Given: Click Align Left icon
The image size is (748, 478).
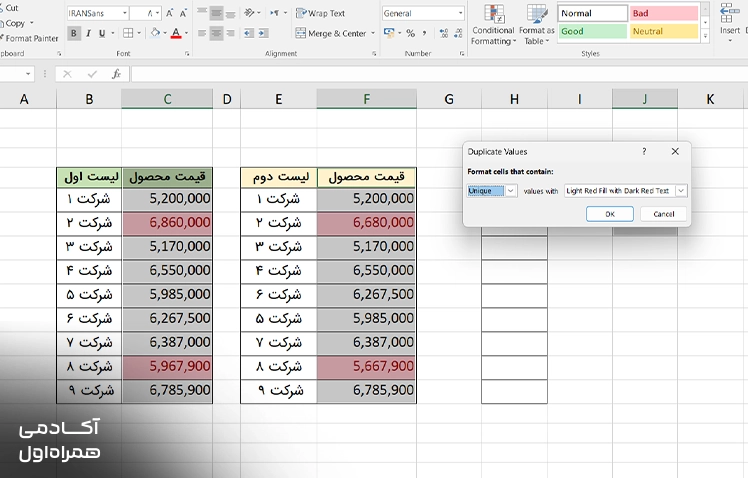Looking at the screenshot, I should (202, 33).
